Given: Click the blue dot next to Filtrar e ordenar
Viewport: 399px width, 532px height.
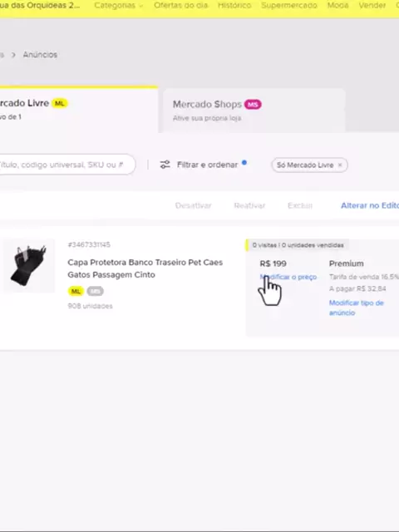Looking at the screenshot, I should tap(244, 163).
